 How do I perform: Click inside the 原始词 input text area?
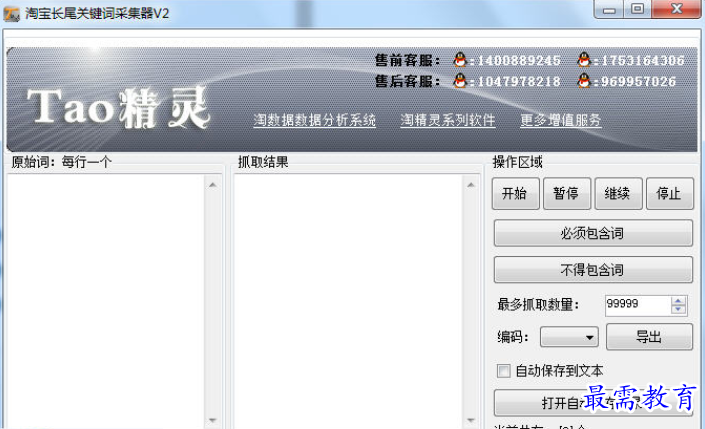(x=106, y=300)
